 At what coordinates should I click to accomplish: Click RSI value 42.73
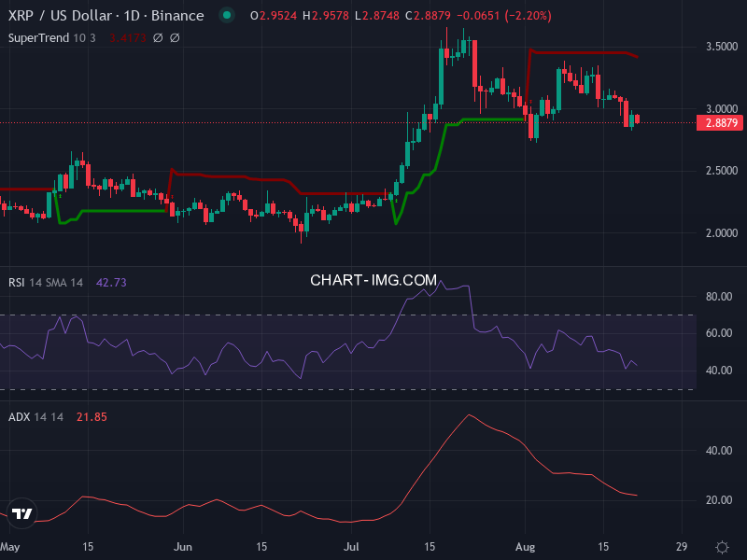pos(111,283)
